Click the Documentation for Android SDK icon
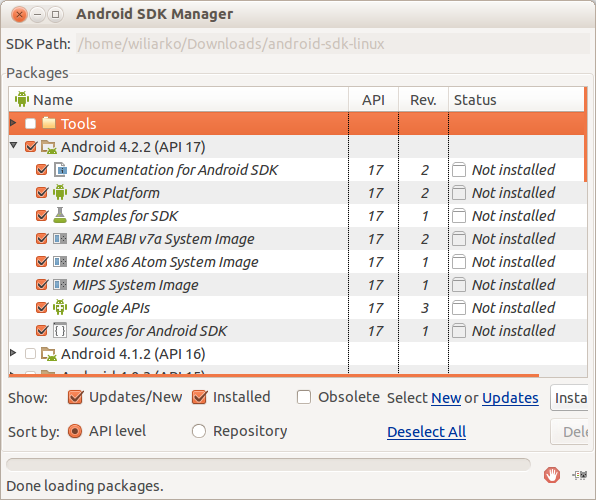The height and width of the screenshot is (500, 596). pyautogui.click(x=60, y=170)
